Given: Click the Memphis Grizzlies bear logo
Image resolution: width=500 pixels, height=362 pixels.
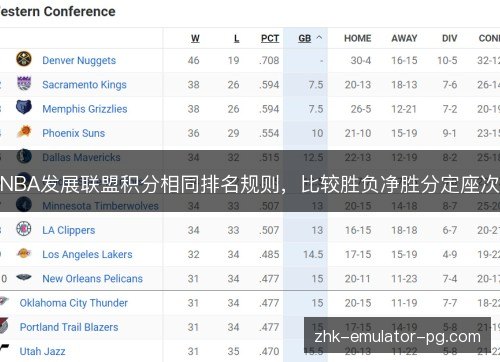Looking at the screenshot, I should pyautogui.click(x=24, y=107).
